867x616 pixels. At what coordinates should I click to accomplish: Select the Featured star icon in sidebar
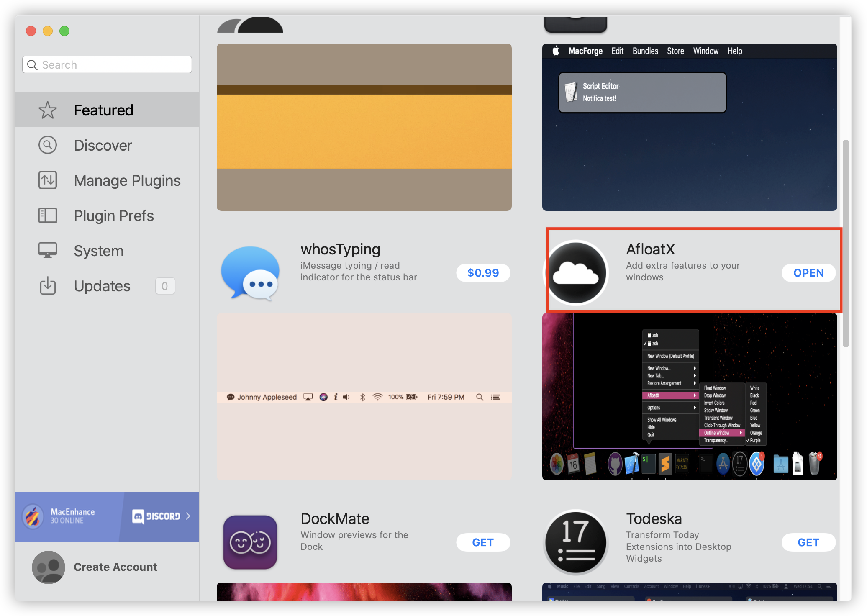point(48,110)
